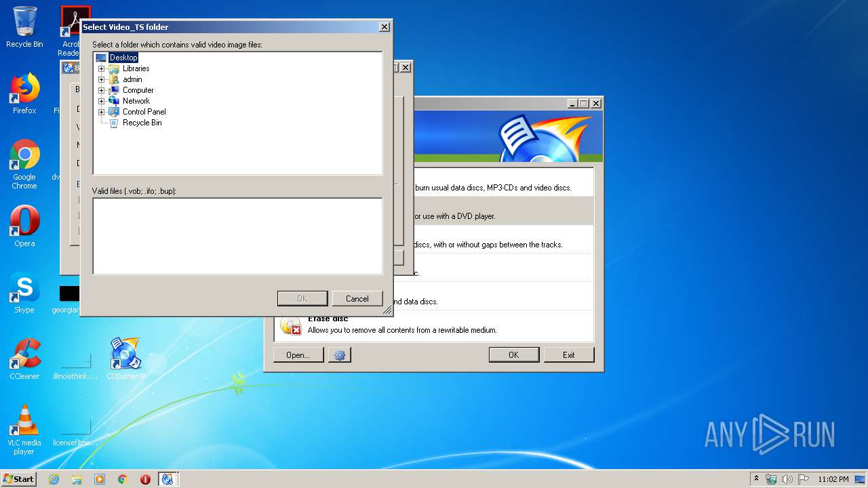The width and height of the screenshot is (868, 488).
Task: Minimize the CDBurnerXP start window
Action: click(572, 104)
